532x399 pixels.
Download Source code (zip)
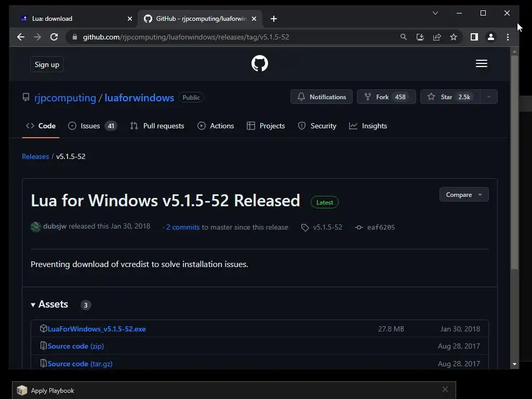point(76,346)
